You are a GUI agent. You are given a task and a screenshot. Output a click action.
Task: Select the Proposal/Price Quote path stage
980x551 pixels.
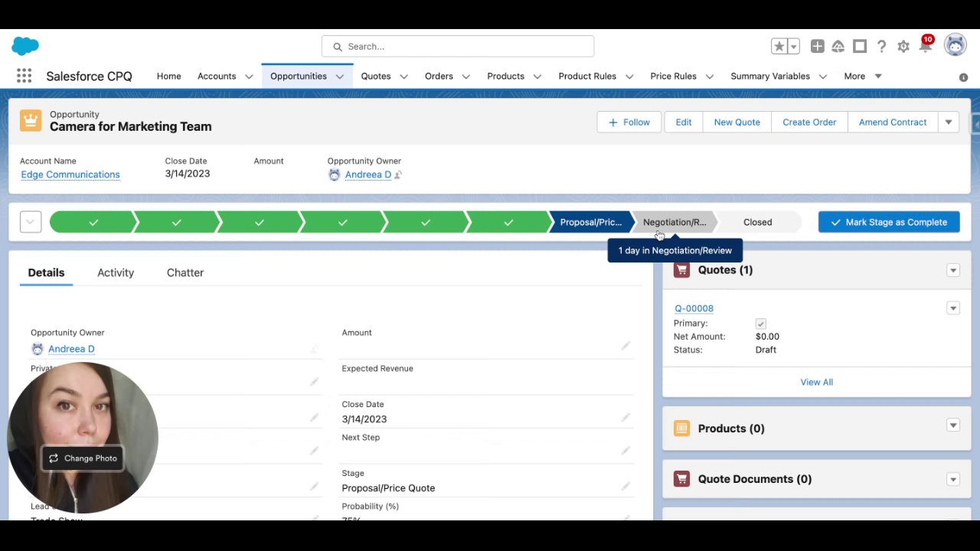click(x=590, y=222)
